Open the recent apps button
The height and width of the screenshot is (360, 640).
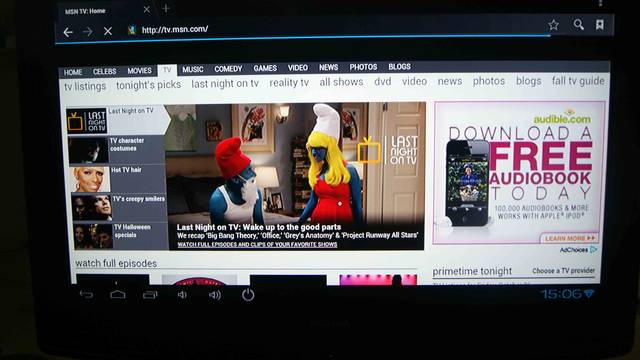click(x=150, y=294)
